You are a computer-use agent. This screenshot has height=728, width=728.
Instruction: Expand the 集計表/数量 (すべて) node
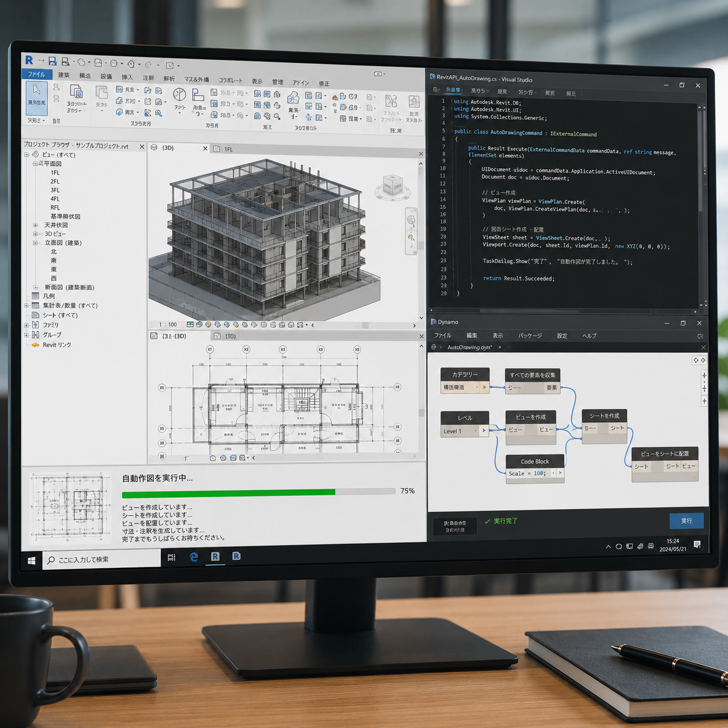[27, 305]
